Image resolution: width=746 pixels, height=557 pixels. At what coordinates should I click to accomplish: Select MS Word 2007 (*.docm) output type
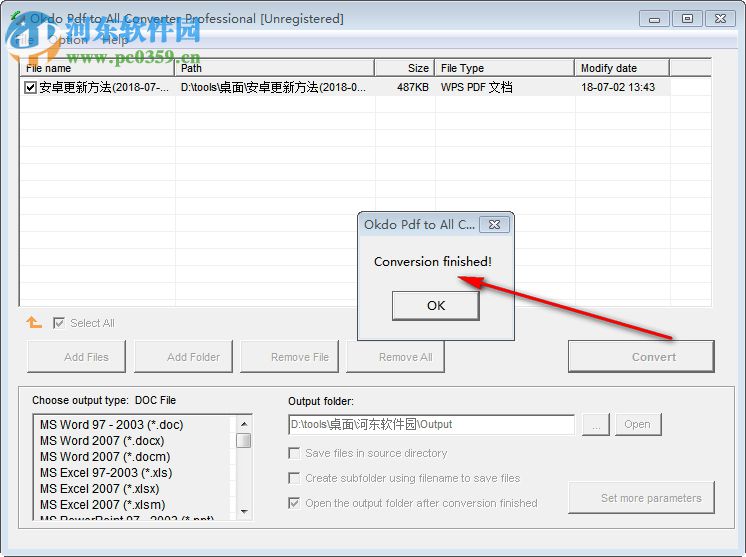tap(105, 457)
